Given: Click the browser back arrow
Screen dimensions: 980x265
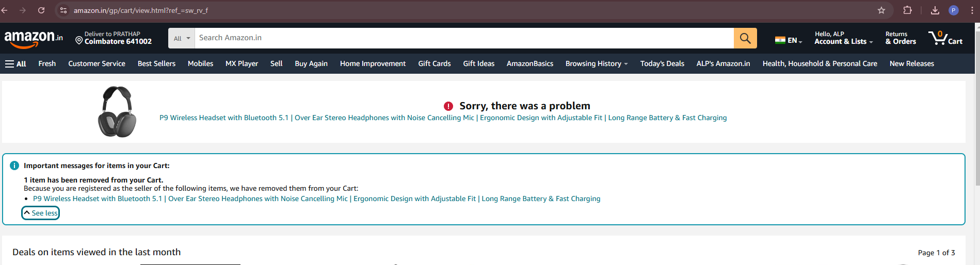Looking at the screenshot, I should (5, 10).
